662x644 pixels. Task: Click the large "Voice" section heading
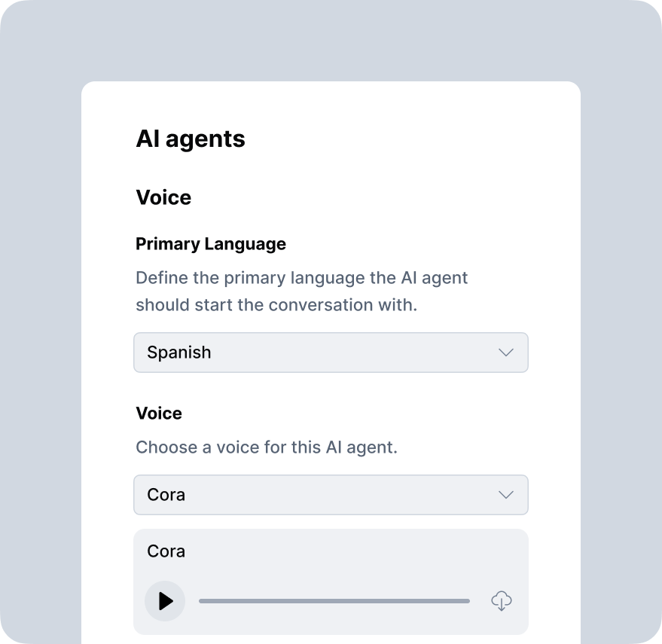pos(163,197)
